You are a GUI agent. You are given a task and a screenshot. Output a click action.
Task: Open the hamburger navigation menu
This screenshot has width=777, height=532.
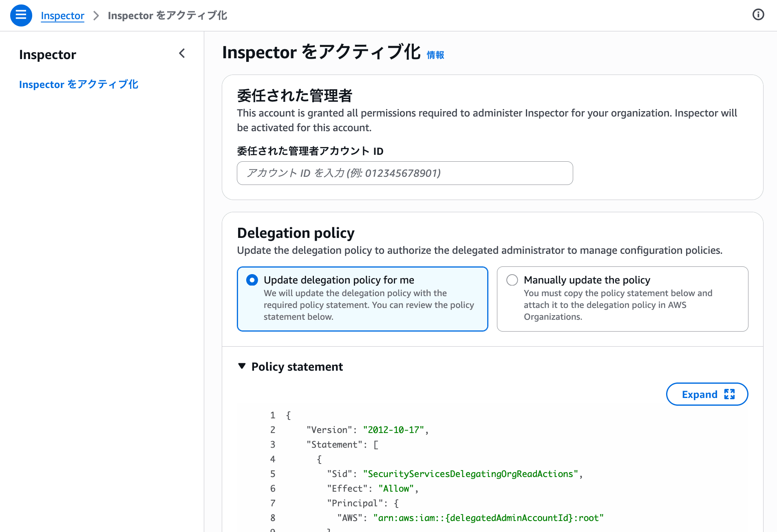tap(21, 15)
